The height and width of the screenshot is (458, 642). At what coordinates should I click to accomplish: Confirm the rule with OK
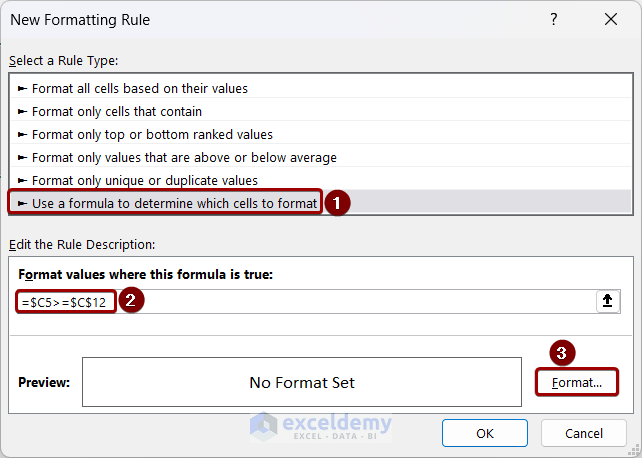coord(485,433)
